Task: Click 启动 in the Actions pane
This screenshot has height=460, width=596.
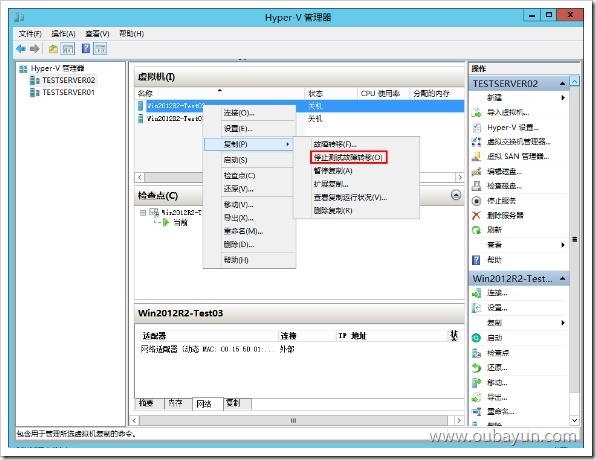Action: coord(494,338)
